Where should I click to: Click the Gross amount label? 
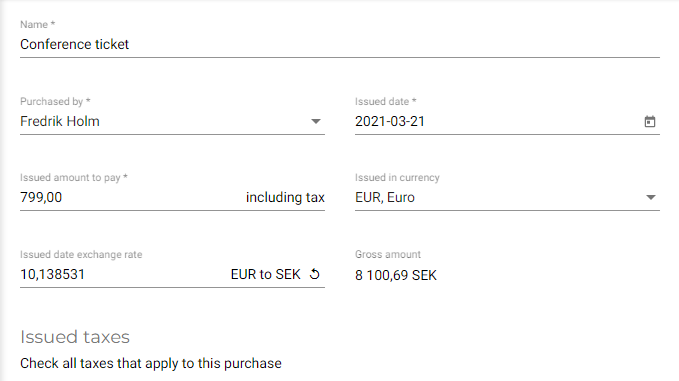click(388, 255)
